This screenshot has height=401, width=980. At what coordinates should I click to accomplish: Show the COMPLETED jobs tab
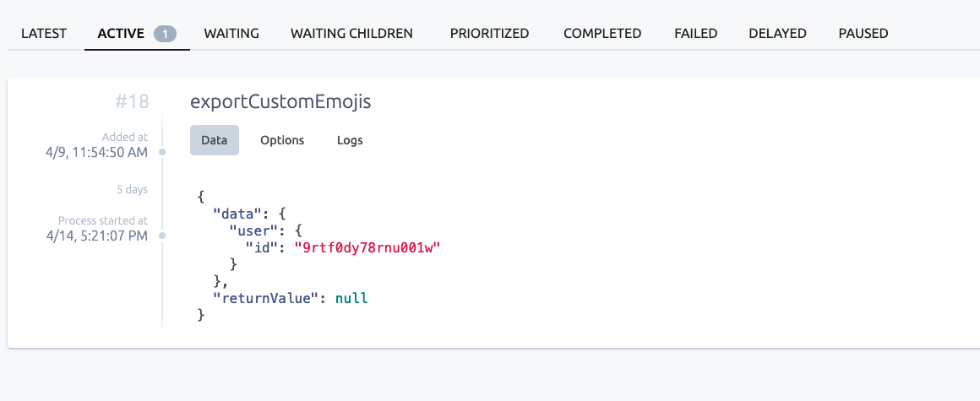tap(602, 33)
